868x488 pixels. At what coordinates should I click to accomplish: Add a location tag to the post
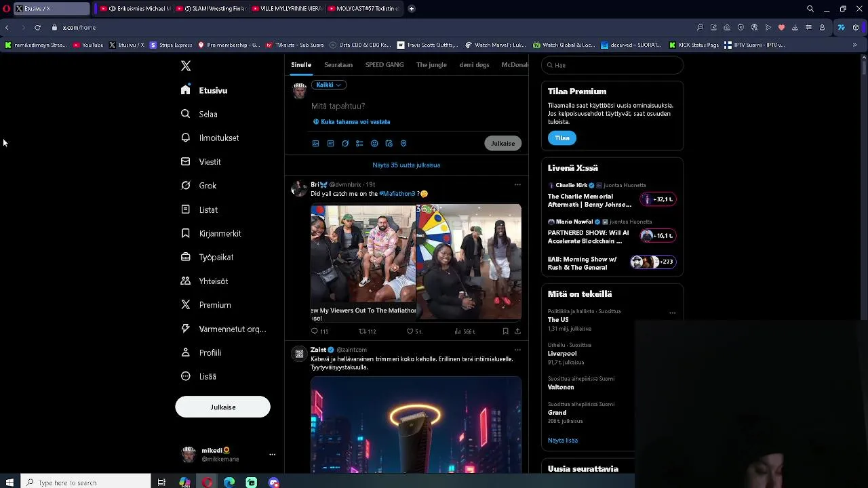pyautogui.click(x=403, y=144)
